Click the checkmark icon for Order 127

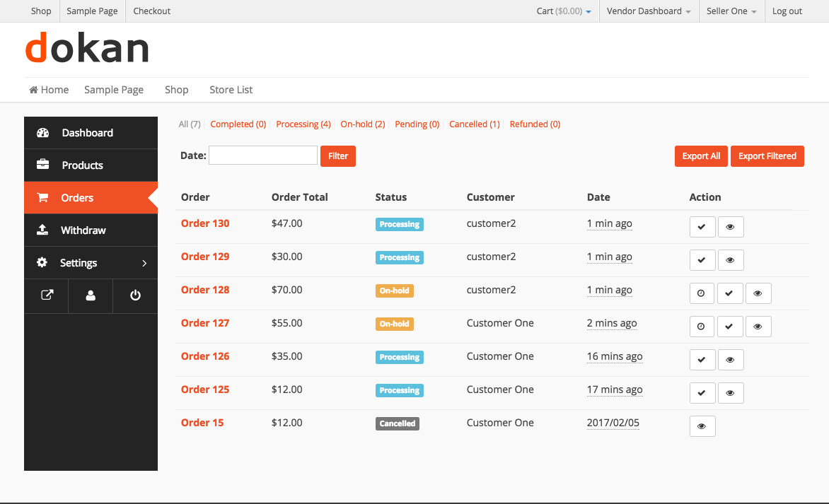729,327
